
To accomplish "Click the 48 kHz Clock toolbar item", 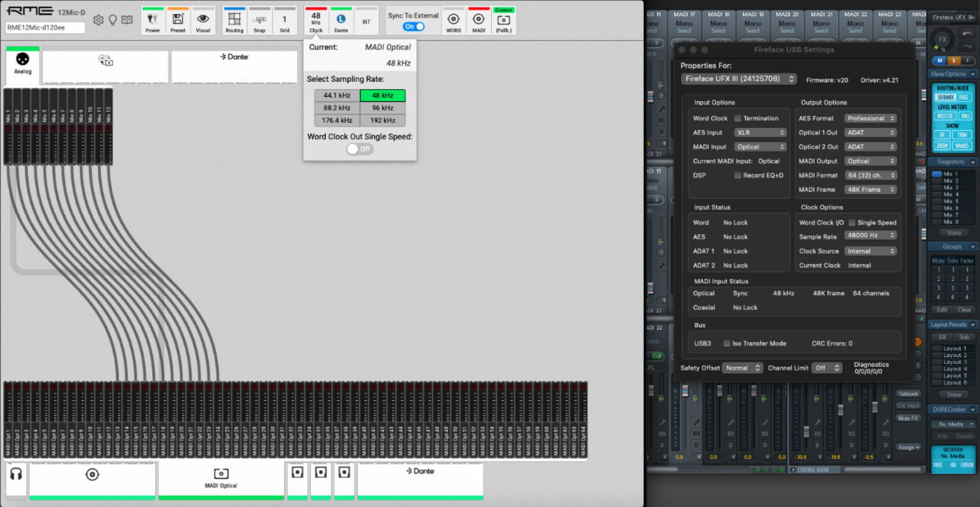I will point(316,21).
